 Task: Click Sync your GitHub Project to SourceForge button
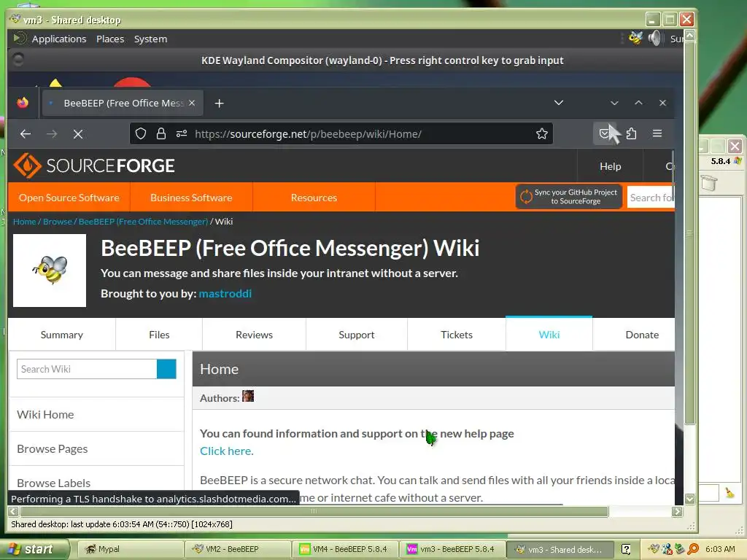click(569, 197)
